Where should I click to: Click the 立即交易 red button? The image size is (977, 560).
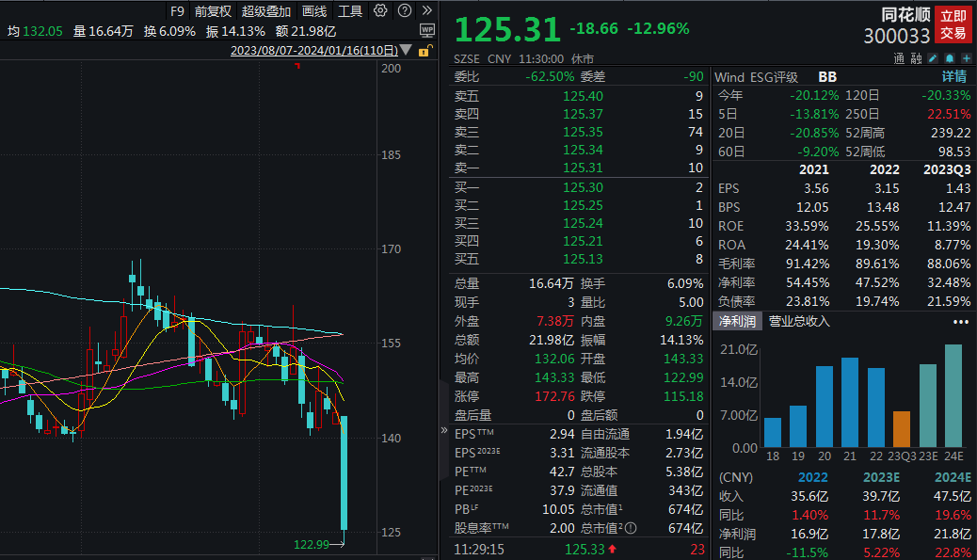pyautogui.click(x=953, y=24)
